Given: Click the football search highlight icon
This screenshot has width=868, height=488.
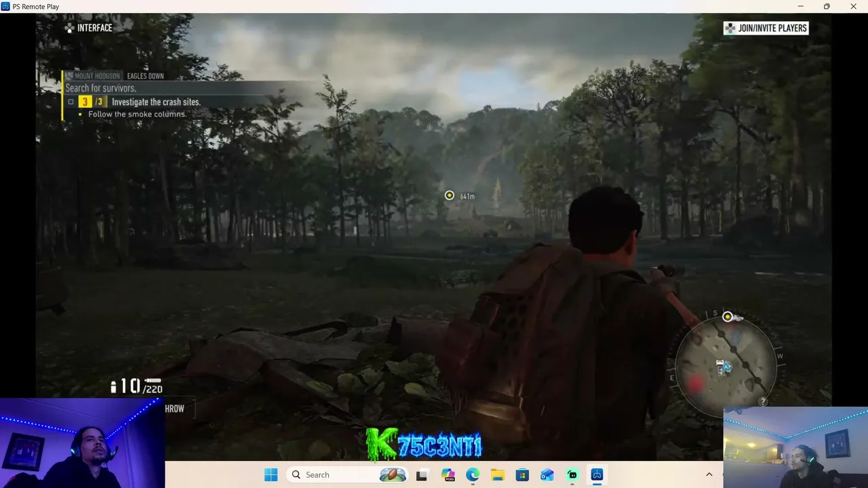Looking at the screenshot, I should pos(393,474).
